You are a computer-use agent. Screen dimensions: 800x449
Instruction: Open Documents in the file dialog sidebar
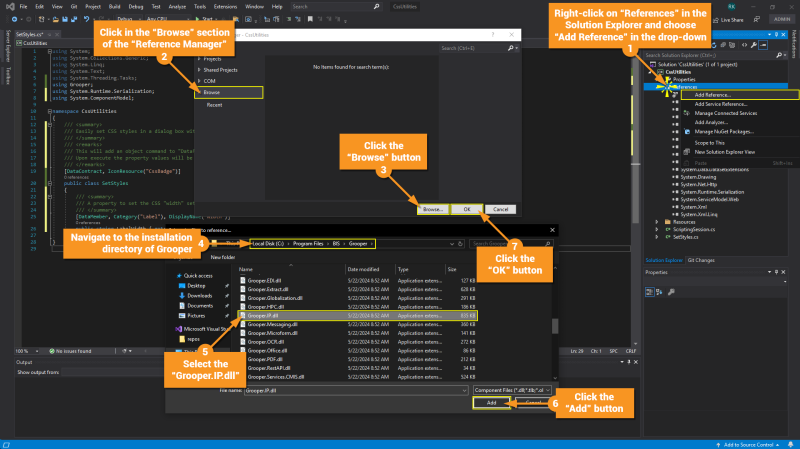[x=199, y=306]
